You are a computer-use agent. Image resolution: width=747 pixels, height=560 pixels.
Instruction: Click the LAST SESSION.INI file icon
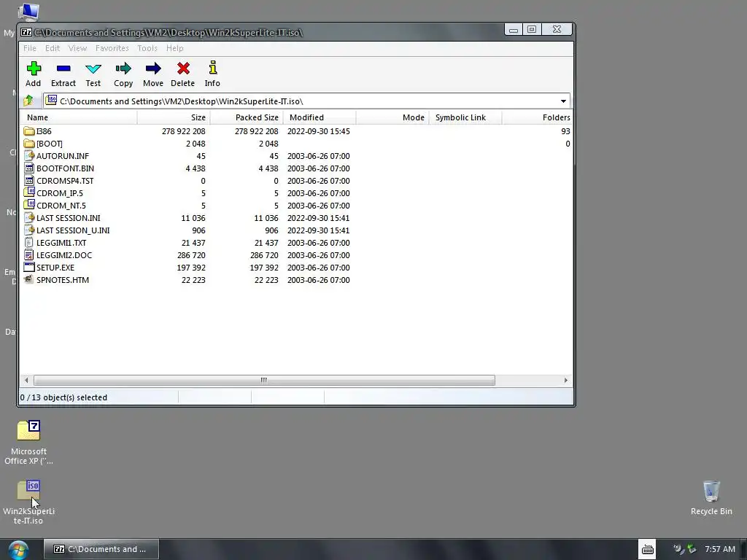[29, 217]
